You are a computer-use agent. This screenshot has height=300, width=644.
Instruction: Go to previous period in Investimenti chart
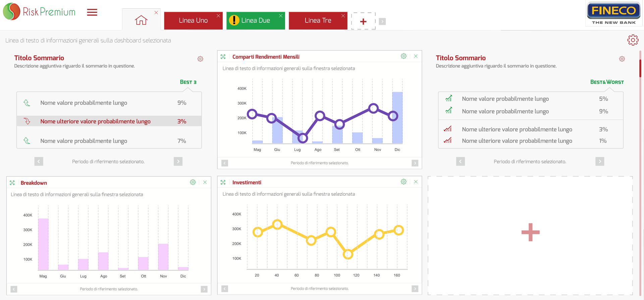click(225, 289)
